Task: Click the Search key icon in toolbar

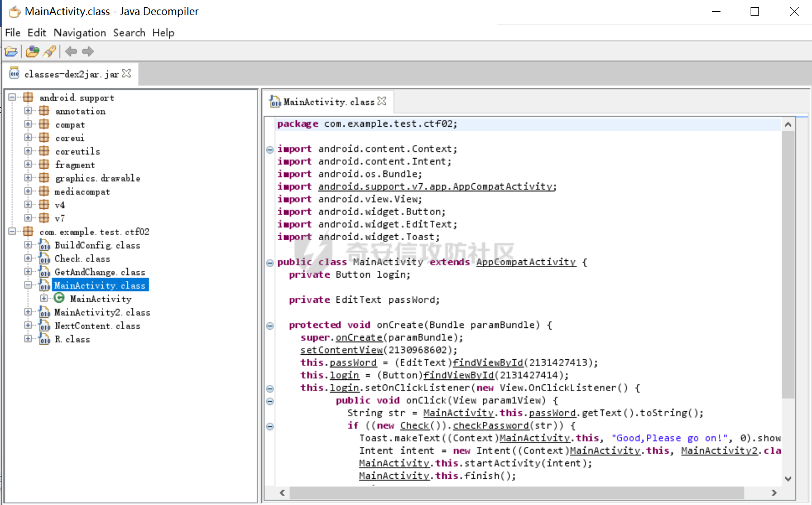Action: [50, 52]
